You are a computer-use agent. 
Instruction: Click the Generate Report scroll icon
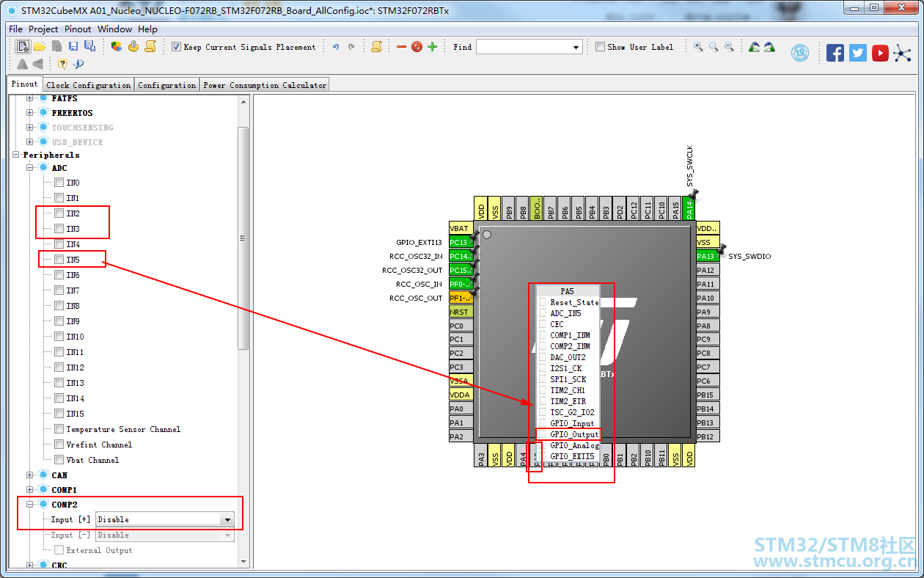[150, 47]
